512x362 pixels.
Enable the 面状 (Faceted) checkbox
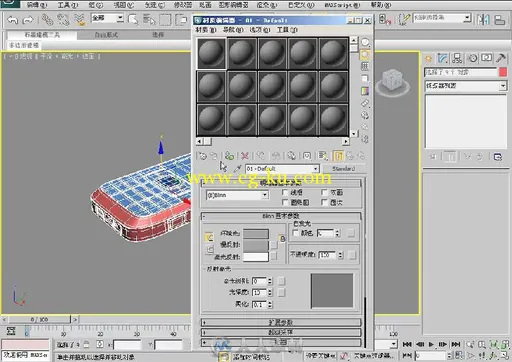coord(324,202)
